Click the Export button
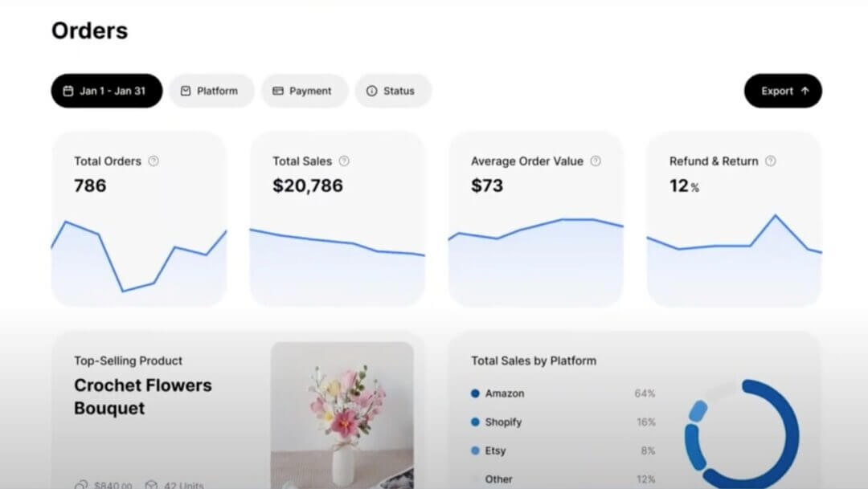 click(783, 91)
